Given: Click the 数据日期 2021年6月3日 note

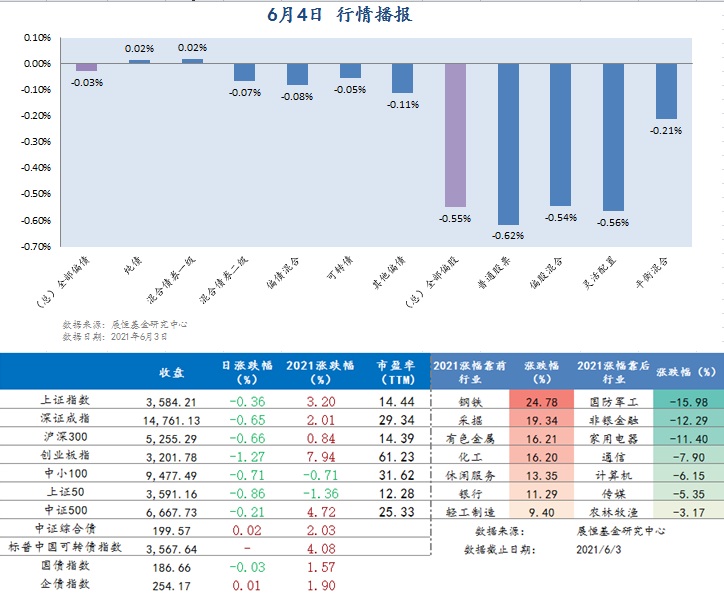Looking at the screenshot, I should tap(115, 337).
